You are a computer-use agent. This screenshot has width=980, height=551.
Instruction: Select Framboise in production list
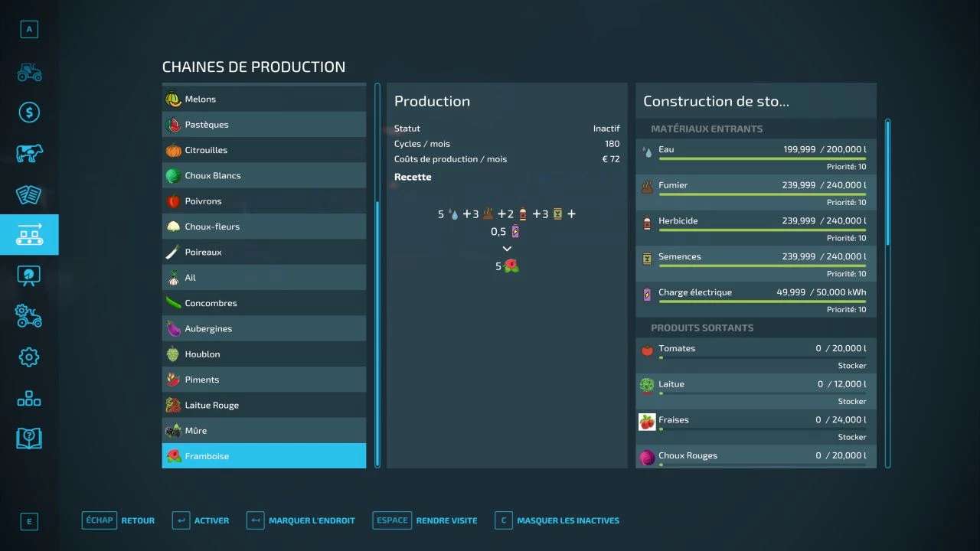click(x=264, y=456)
